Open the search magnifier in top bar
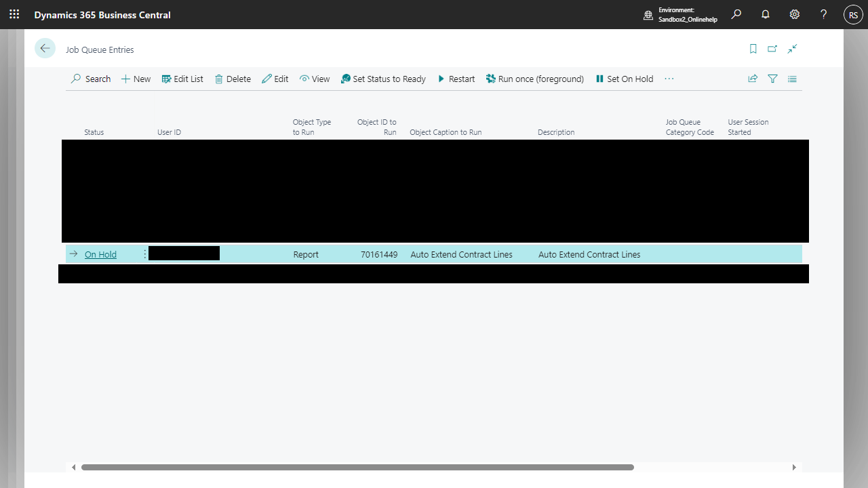Viewport: 868px width, 488px height. click(736, 14)
